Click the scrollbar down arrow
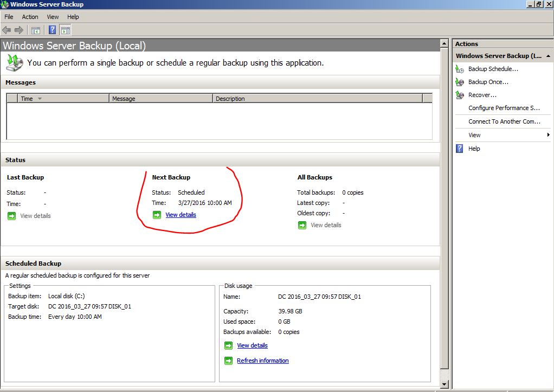The width and height of the screenshot is (554, 392). click(x=445, y=384)
